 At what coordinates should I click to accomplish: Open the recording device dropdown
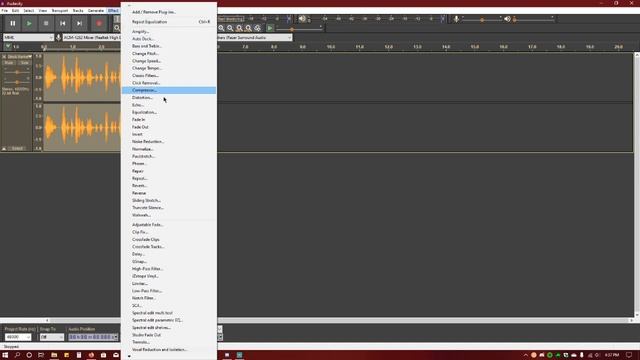[x=92, y=38]
